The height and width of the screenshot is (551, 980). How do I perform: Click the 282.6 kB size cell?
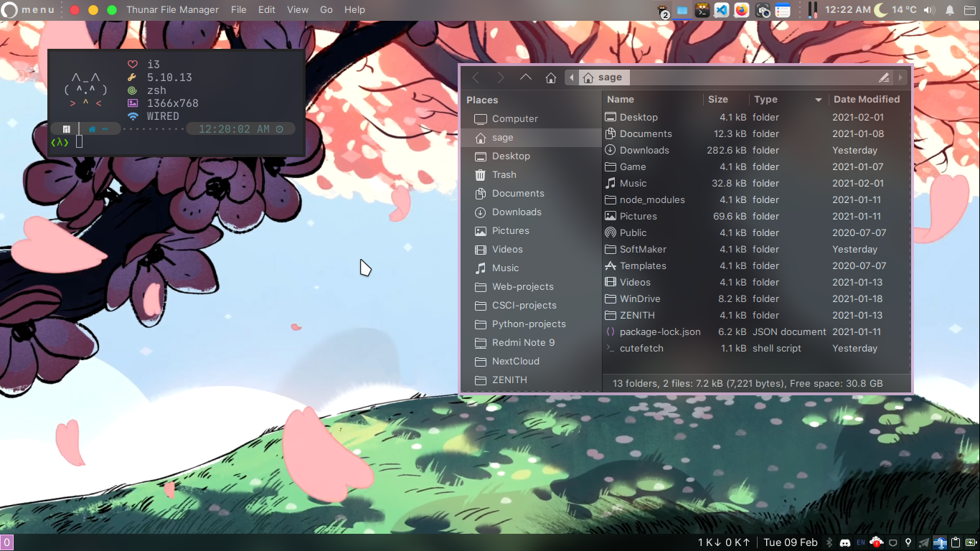[727, 150]
